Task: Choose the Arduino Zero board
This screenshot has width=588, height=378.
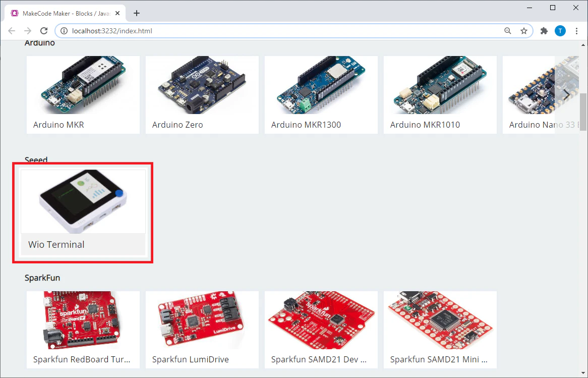Action: (202, 95)
